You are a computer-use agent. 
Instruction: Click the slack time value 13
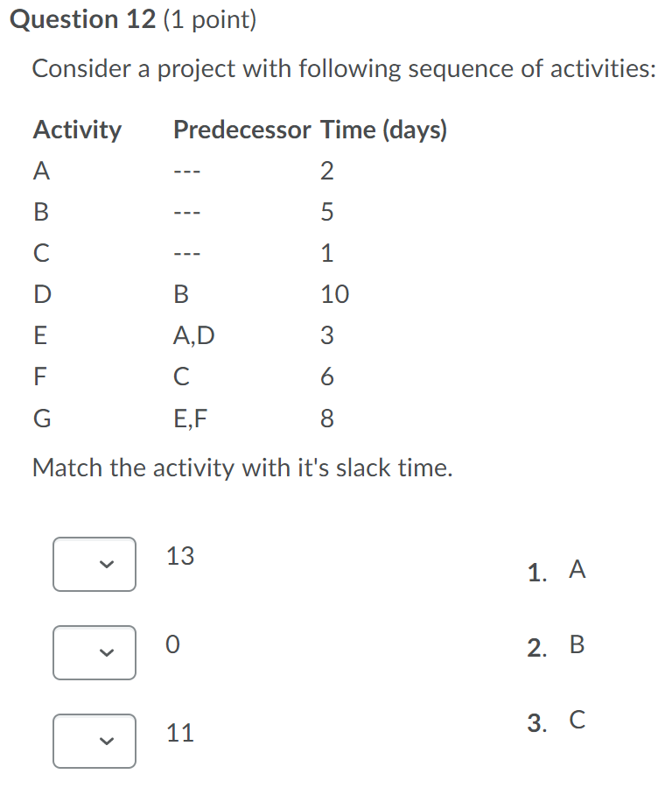(x=179, y=556)
